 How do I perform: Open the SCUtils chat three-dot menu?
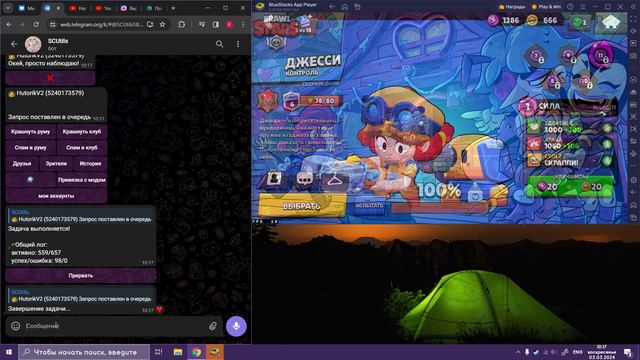tap(238, 44)
